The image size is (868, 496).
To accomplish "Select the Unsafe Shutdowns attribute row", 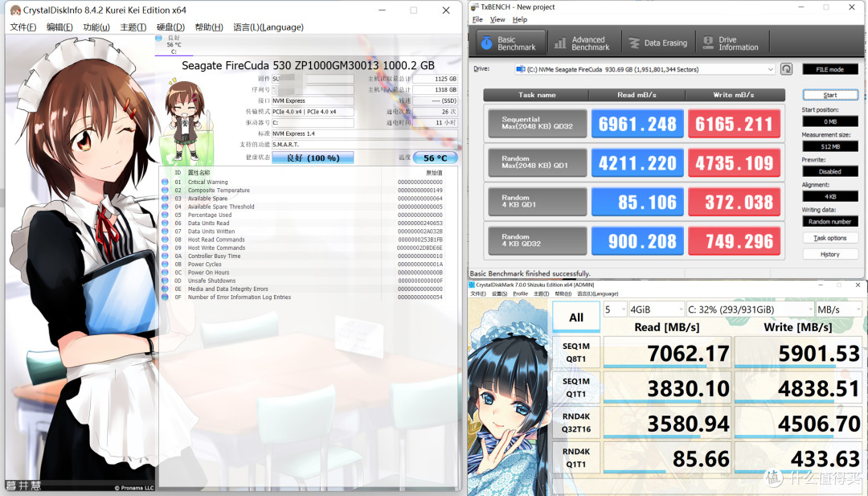I will (303, 281).
